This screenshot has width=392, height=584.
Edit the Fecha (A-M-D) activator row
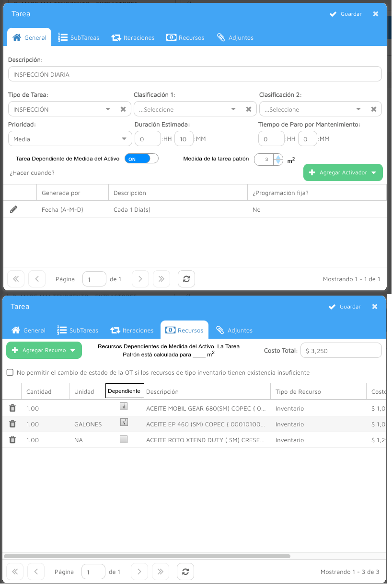click(14, 209)
